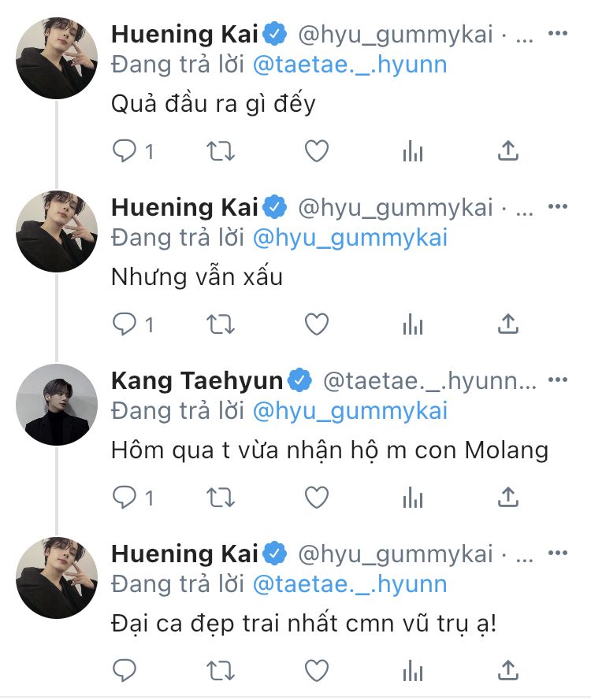
Task: Reply to the "Đại ca đẹp trai" tweet
Action: (125, 670)
